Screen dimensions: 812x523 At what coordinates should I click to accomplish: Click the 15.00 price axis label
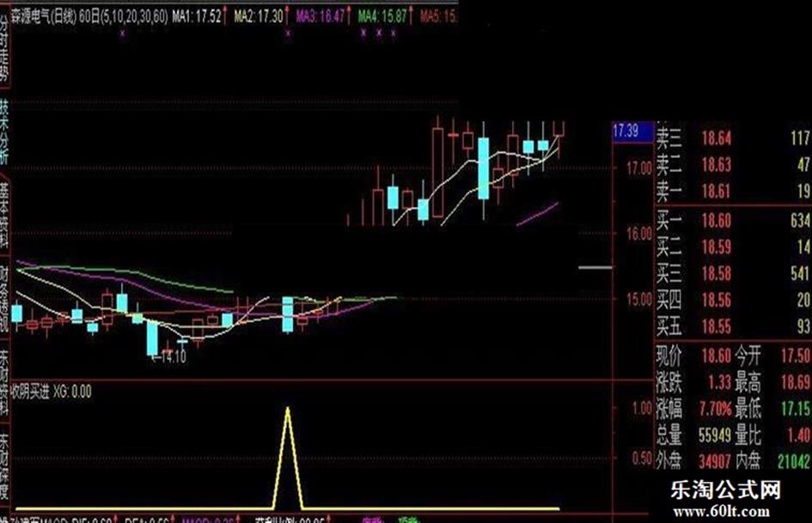point(639,300)
